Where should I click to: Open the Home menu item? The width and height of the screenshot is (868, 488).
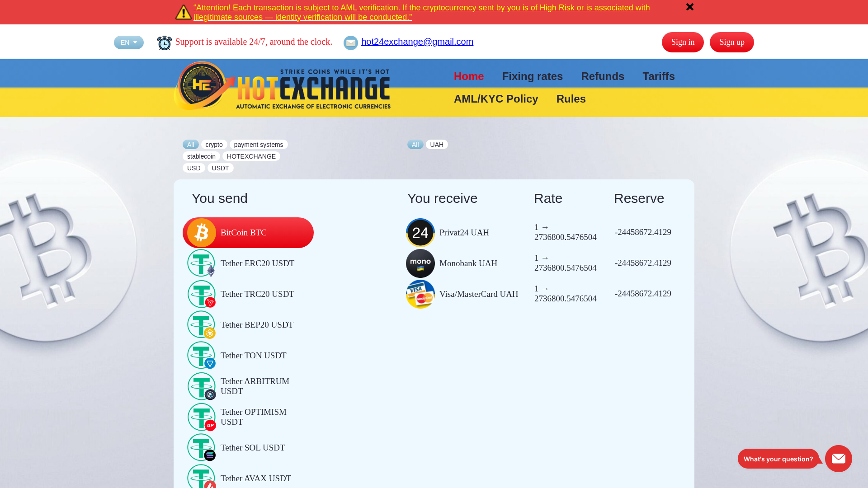[x=469, y=76]
